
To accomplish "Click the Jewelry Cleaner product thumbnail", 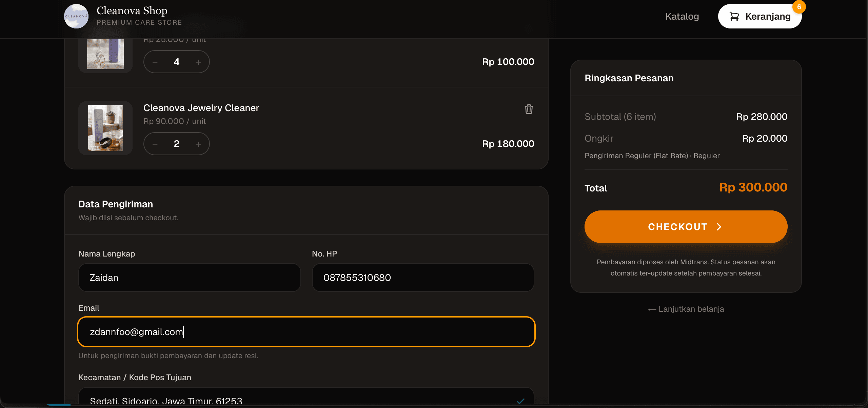I will (x=105, y=128).
